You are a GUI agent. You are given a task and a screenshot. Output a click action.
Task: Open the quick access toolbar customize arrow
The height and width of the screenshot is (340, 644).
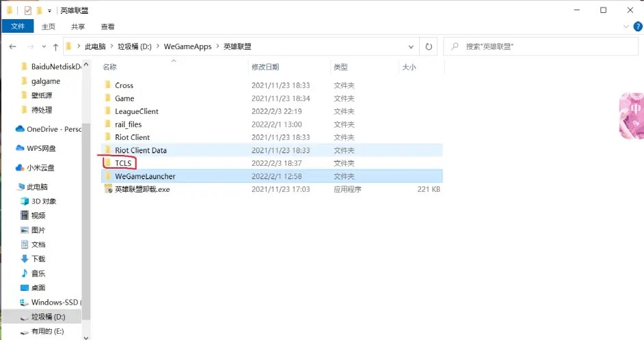point(49,11)
